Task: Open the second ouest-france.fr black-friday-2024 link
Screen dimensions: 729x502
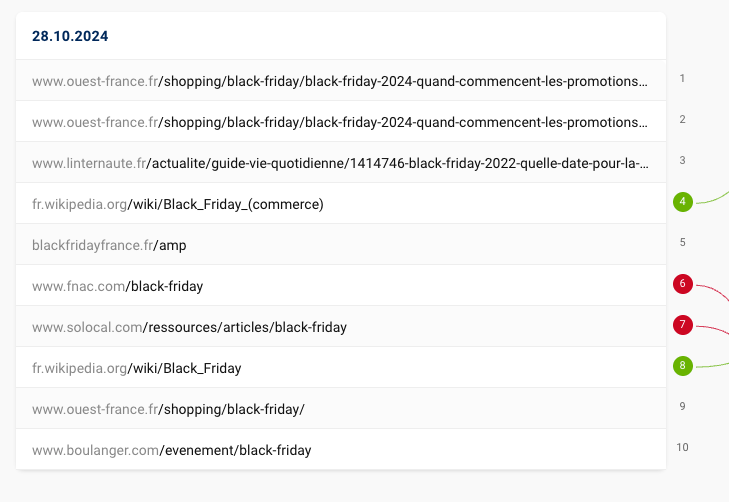Action: tap(339, 122)
